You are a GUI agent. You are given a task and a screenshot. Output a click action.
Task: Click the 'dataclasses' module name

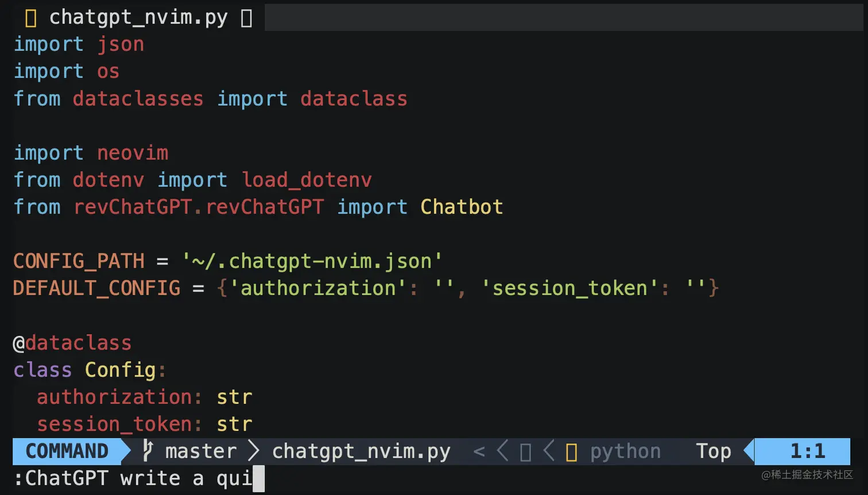pyautogui.click(x=138, y=99)
